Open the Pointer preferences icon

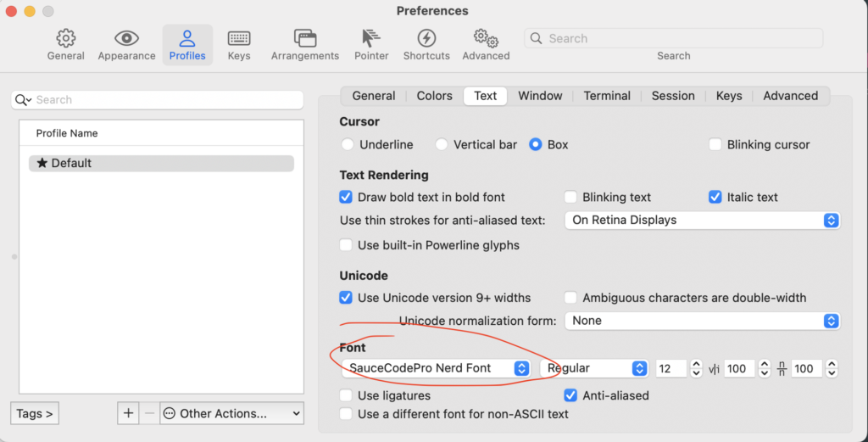coord(371,39)
